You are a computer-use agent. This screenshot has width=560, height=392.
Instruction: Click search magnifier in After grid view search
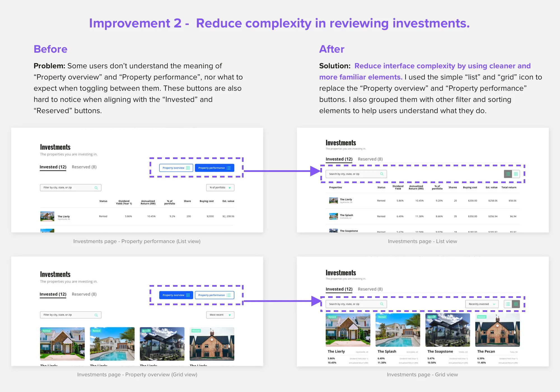tap(382, 304)
